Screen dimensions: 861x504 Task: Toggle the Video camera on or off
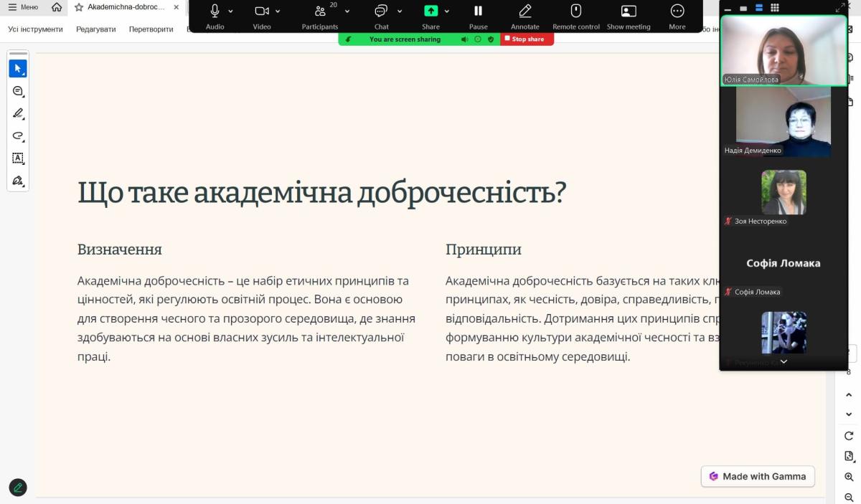(261, 11)
